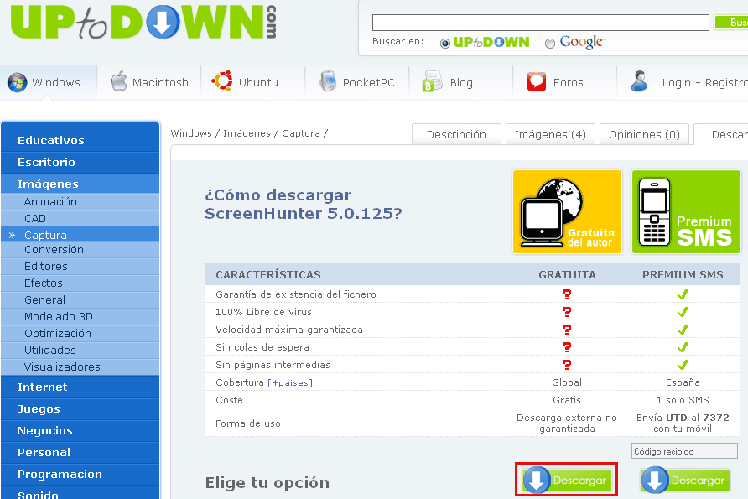Click the Premium SMS Descargar button
The image size is (748, 499).
(x=686, y=479)
